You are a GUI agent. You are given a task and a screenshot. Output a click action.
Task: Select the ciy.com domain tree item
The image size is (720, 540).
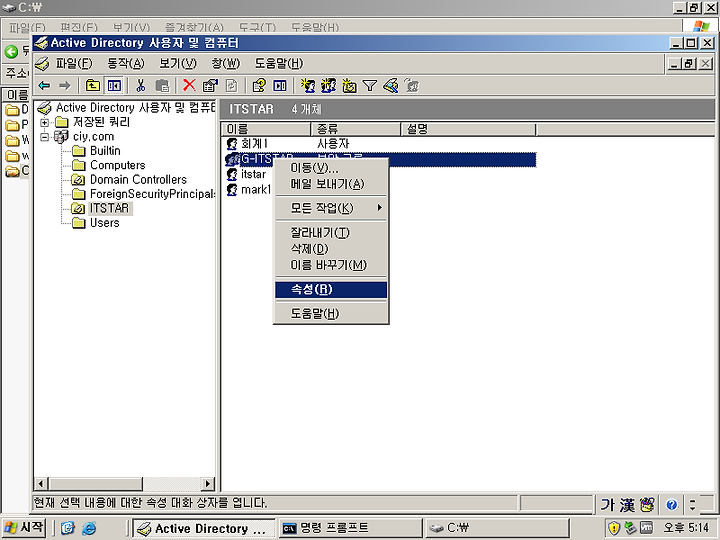click(x=93, y=136)
